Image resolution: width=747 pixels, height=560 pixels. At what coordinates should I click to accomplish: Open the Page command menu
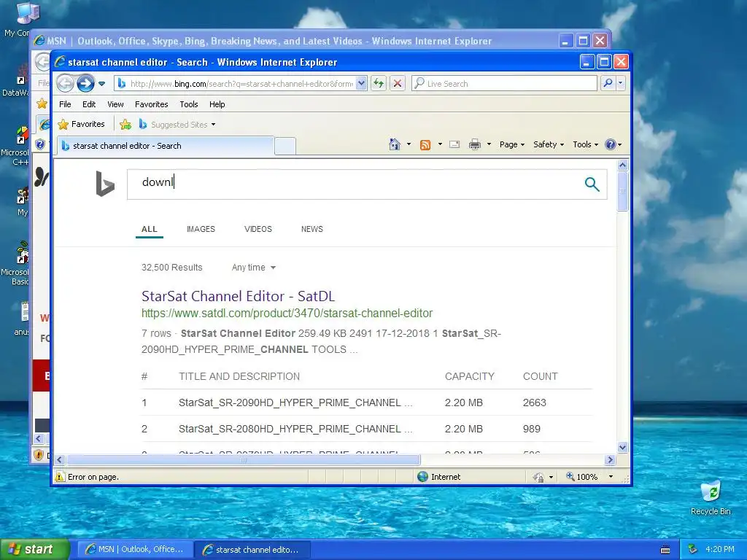coord(511,144)
